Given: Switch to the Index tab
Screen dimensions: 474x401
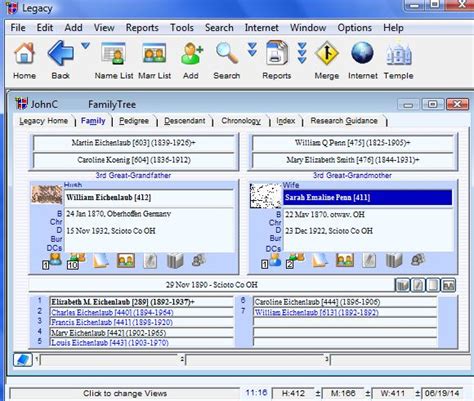Looking at the screenshot, I should tap(286, 121).
